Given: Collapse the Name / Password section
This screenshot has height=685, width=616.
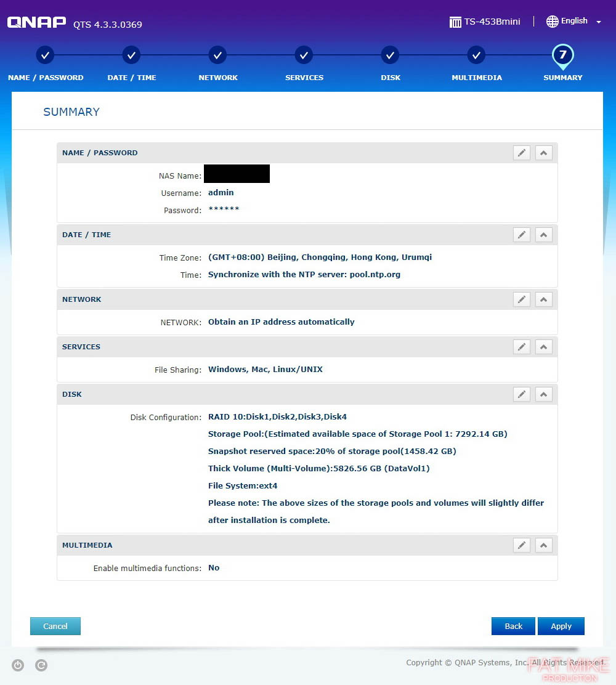Looking at the screenshot, I should tap(543, 153).
